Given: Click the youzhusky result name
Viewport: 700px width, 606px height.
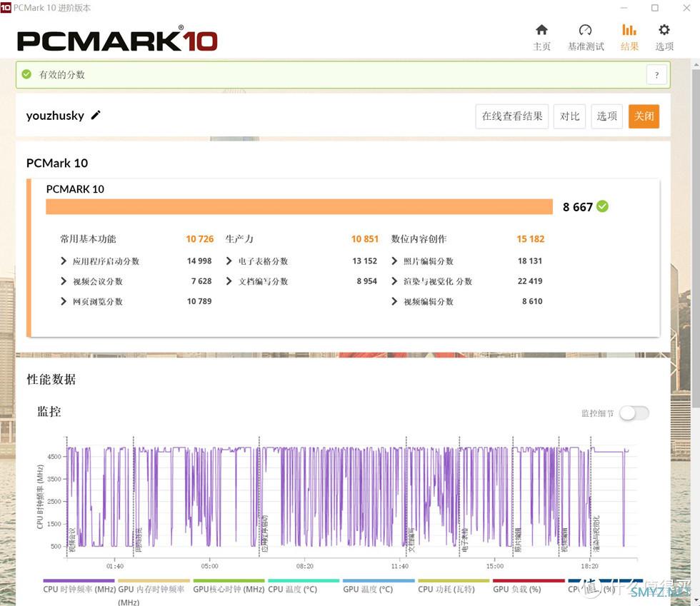Looking at the screenshot, I should tap(55, 116).
